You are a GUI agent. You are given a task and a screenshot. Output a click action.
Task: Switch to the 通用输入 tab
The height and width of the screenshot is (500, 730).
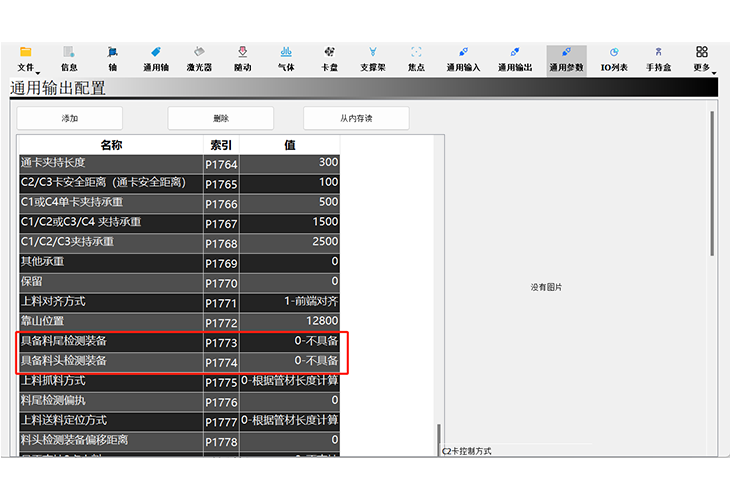click(463, 58)
